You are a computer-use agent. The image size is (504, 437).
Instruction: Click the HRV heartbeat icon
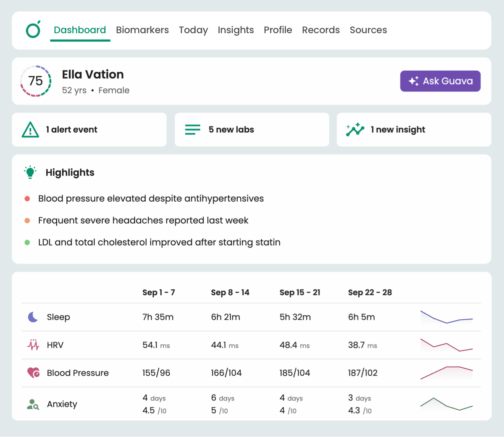click(32, 345)
